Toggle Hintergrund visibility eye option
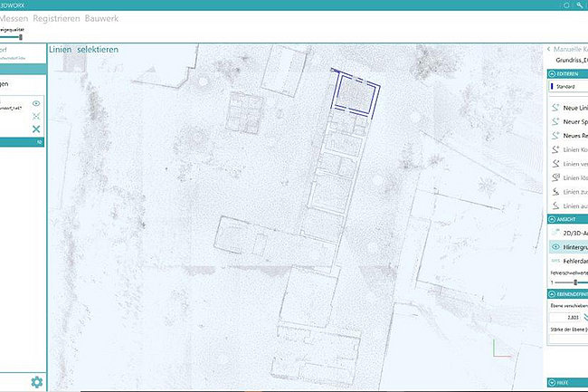This screenshot has width=588, height=392. pos(555,246)
